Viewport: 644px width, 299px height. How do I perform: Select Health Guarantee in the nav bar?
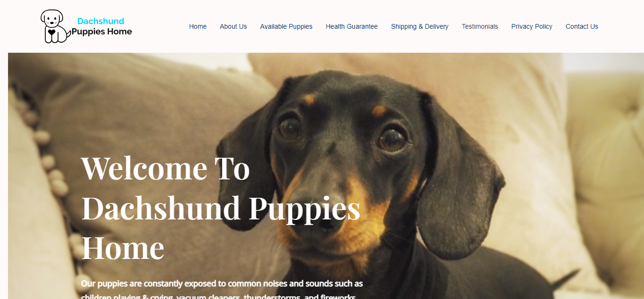(352, 26)
